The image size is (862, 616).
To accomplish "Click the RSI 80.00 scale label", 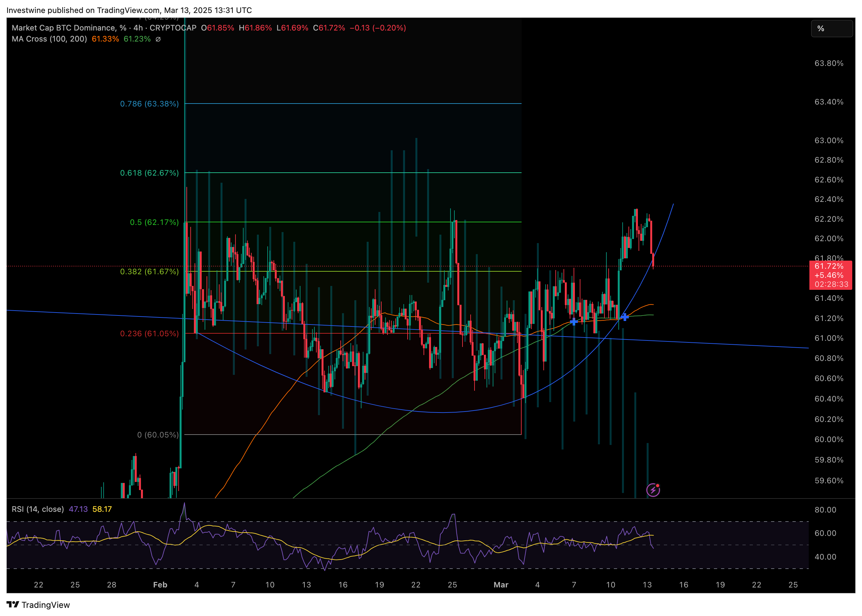I will click(825, 510).
